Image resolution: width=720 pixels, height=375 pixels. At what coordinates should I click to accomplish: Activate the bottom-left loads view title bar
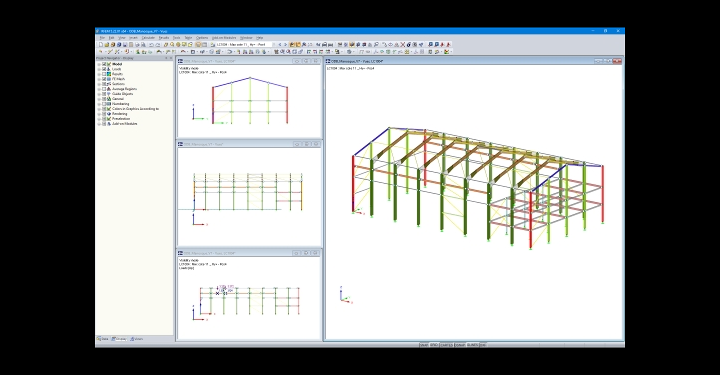[x=249, y=253]
